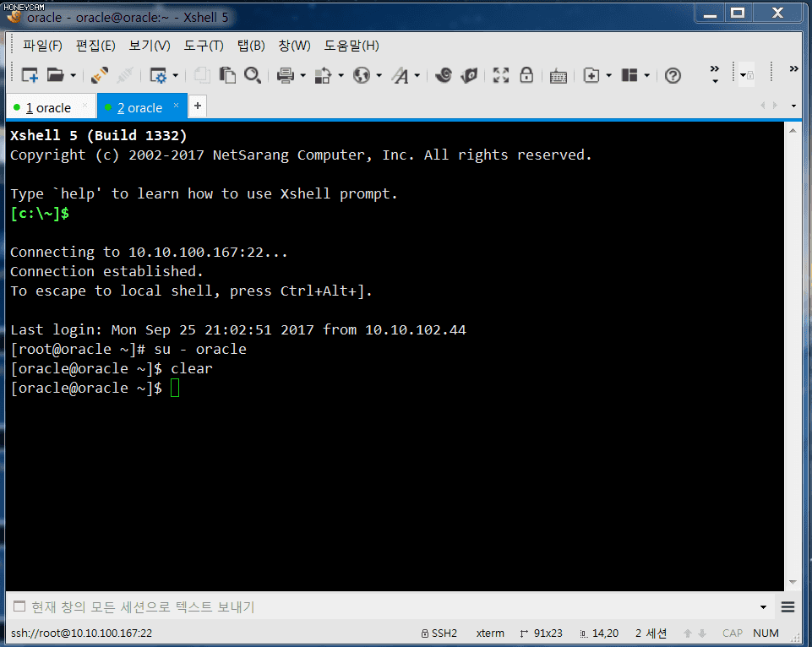Click the Encoding globe icon
This screenshot has width=812, height=647.
click(x=362, y=75)
